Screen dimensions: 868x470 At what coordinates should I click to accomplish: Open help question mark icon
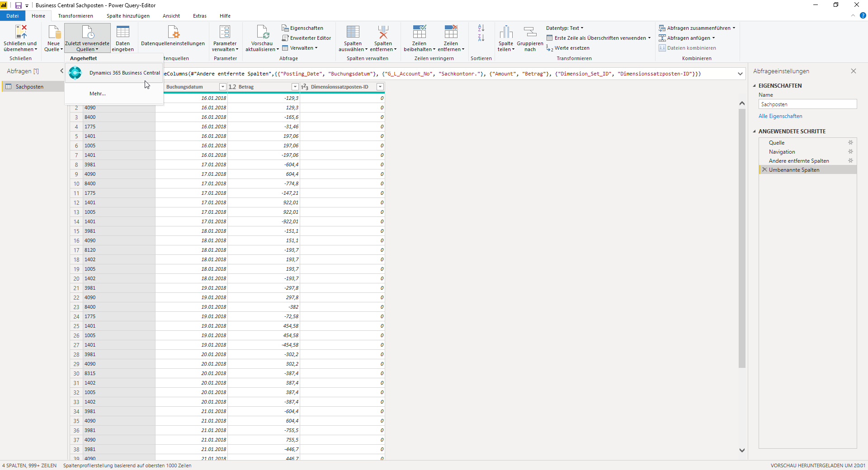point(863,15)
